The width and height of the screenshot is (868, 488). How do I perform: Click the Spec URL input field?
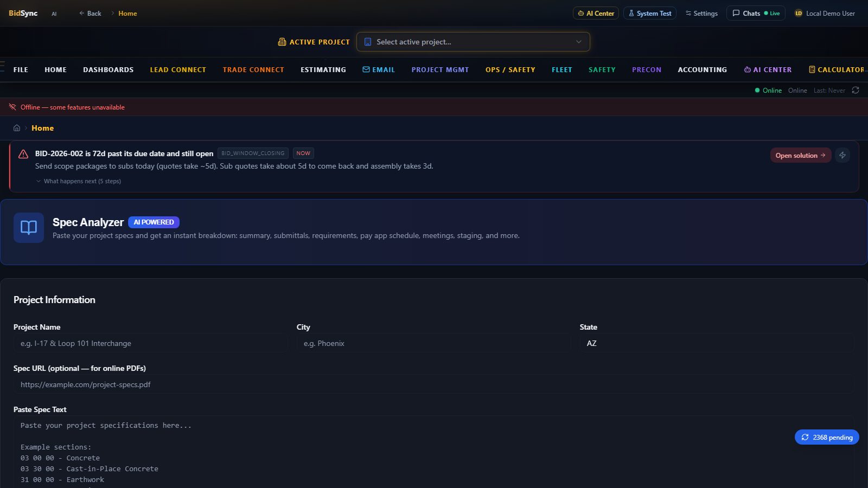pos(433,384)
